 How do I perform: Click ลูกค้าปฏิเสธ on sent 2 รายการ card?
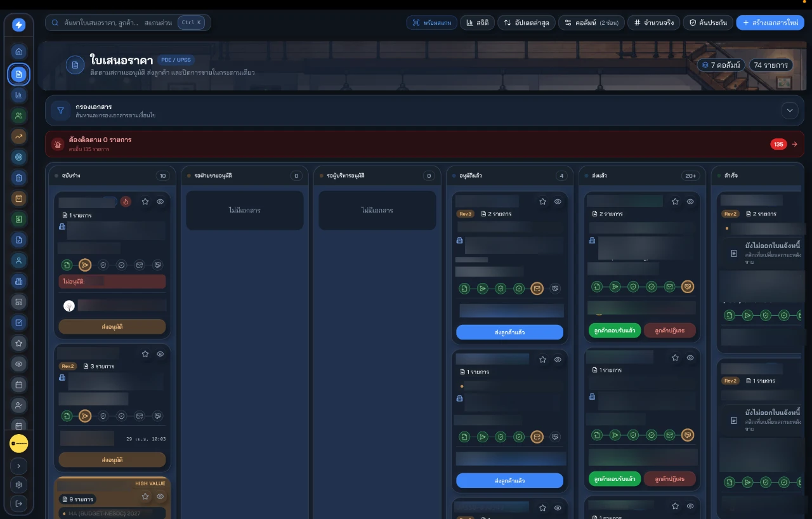(669, 331)
